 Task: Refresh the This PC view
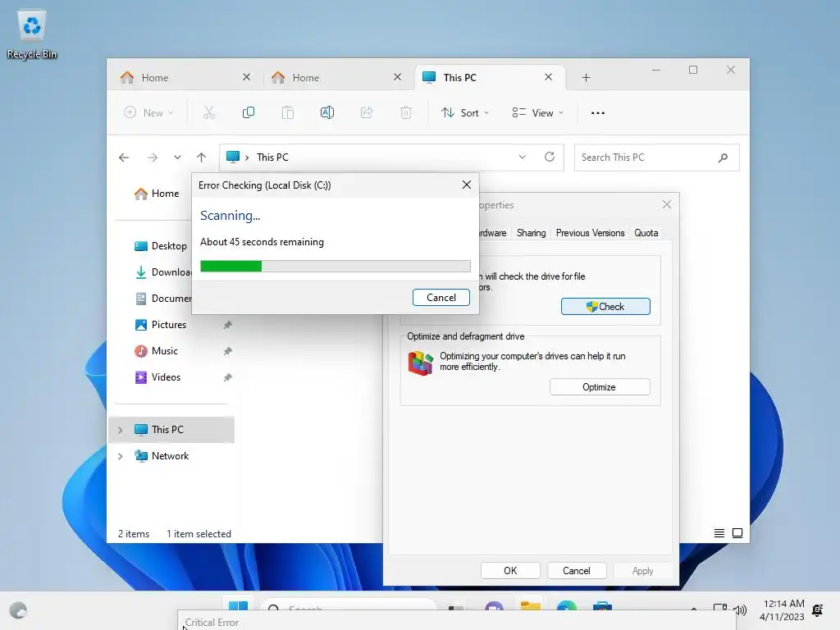click(x=550, y=157)
